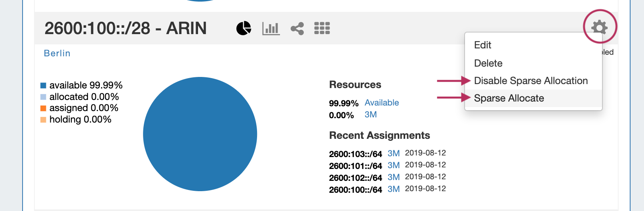
Task: Click the share nodes icon
Action: (297, 29)
